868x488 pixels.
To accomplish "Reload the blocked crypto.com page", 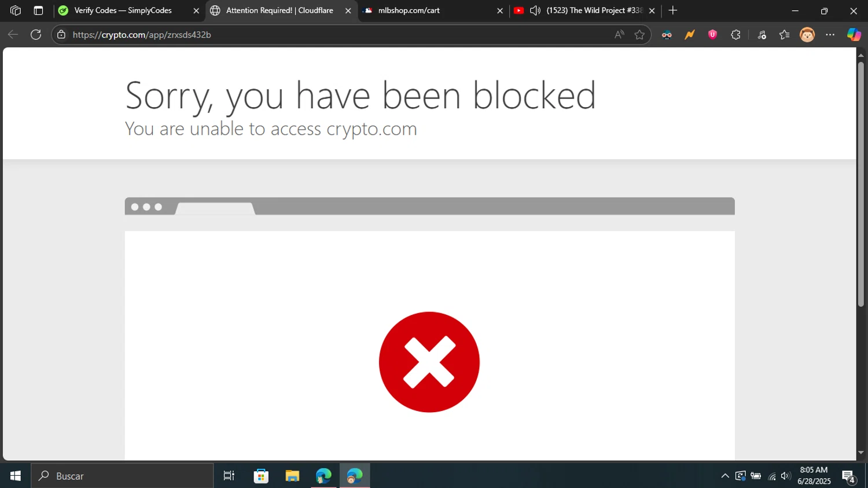I will [x=36, y=35].
